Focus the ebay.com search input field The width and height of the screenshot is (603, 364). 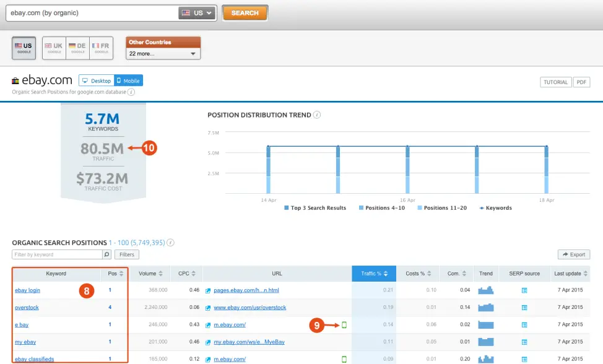(92, 12)
